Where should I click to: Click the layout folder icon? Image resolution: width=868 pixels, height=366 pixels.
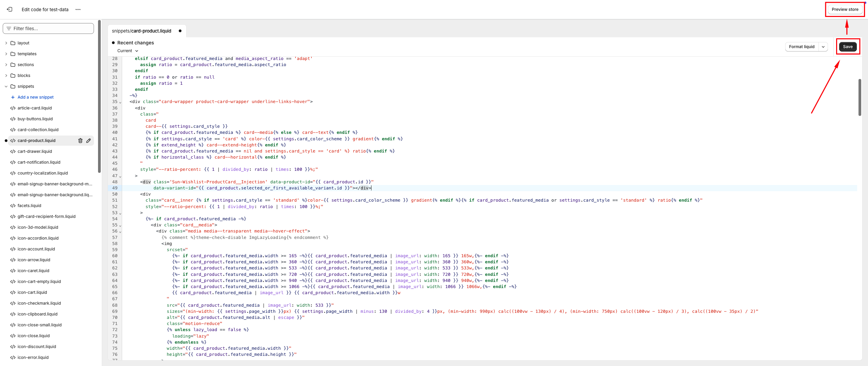(x=13, y=43)
